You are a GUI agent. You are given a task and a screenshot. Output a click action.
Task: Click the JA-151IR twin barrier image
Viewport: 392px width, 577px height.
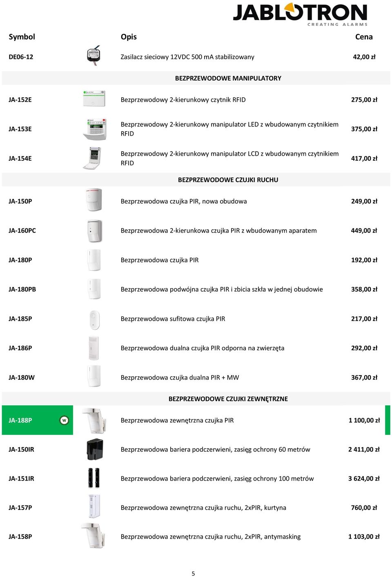(x=94, y=478)
